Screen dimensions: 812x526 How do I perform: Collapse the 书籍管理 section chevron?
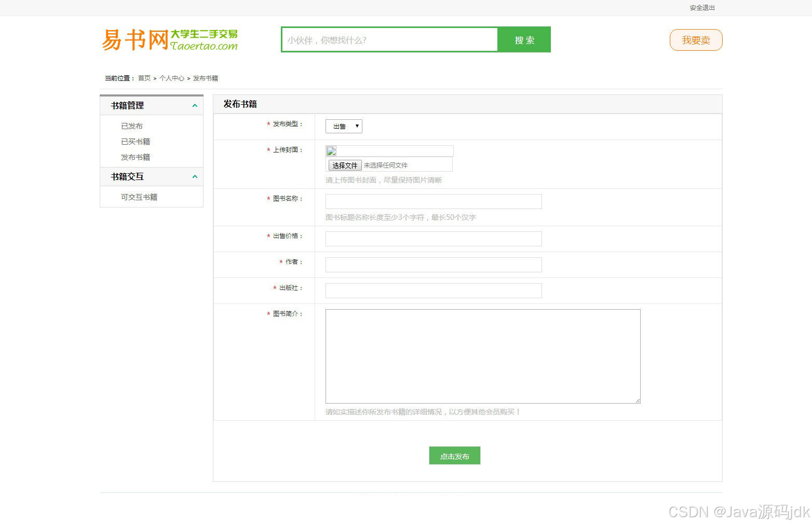click(195, 105)
